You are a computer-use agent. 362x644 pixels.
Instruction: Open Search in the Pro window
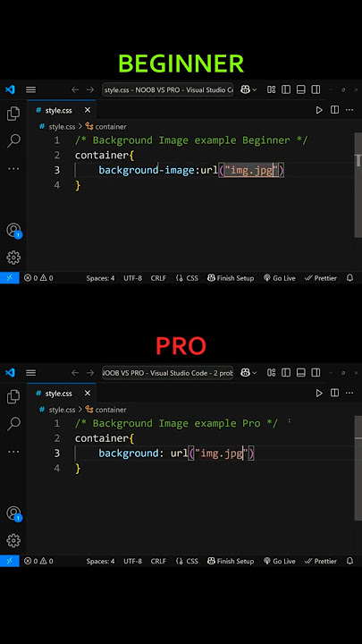[13, 423]
